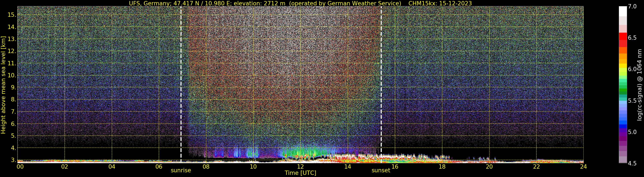Click height tick label '9.'

(13, 87)
